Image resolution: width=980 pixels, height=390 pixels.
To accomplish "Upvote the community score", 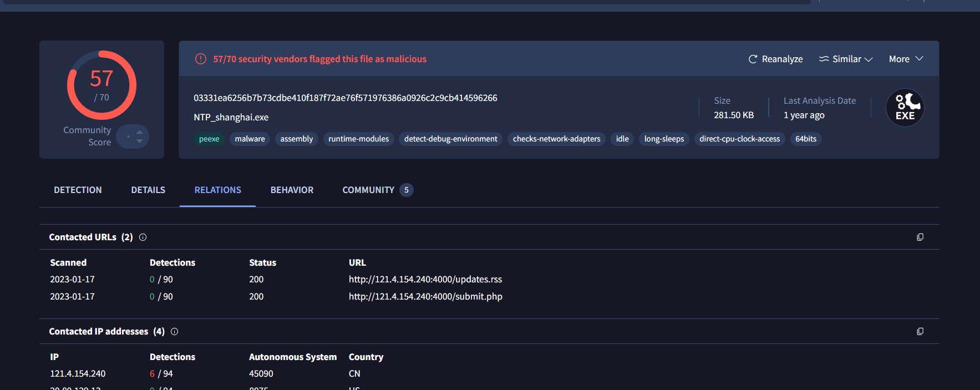I will (x=140, y=132).
